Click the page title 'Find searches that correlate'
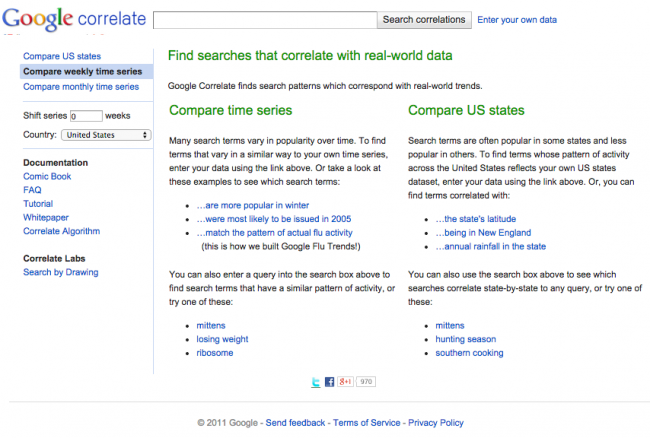This screenshot has width=650, height=438. click(x=310, y=56)
